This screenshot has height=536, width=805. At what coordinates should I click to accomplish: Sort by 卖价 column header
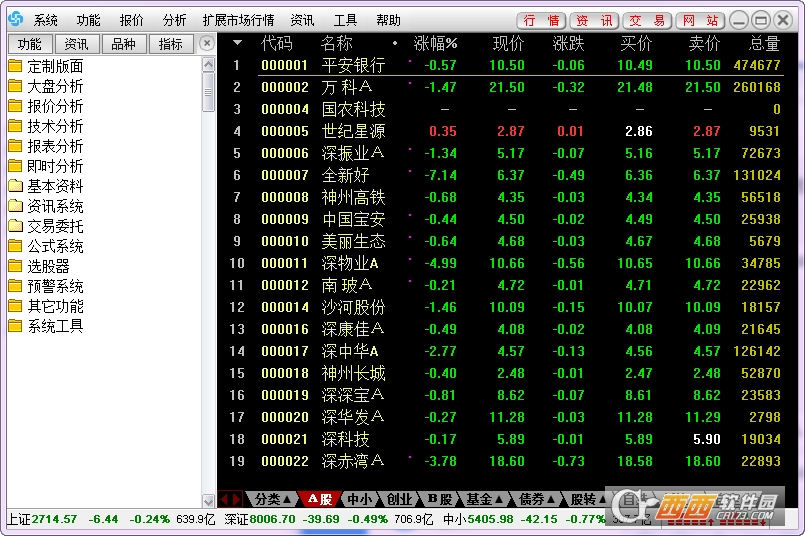pos(704,44)
